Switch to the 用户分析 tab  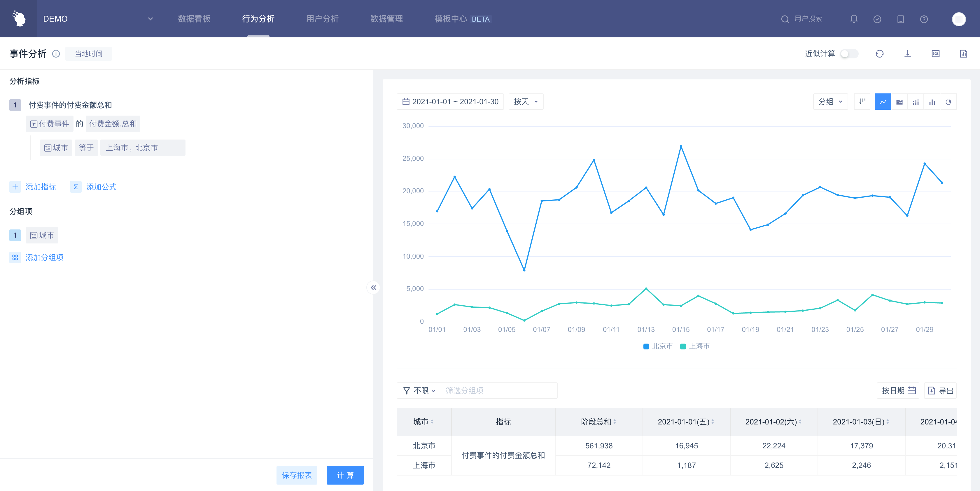322,19
